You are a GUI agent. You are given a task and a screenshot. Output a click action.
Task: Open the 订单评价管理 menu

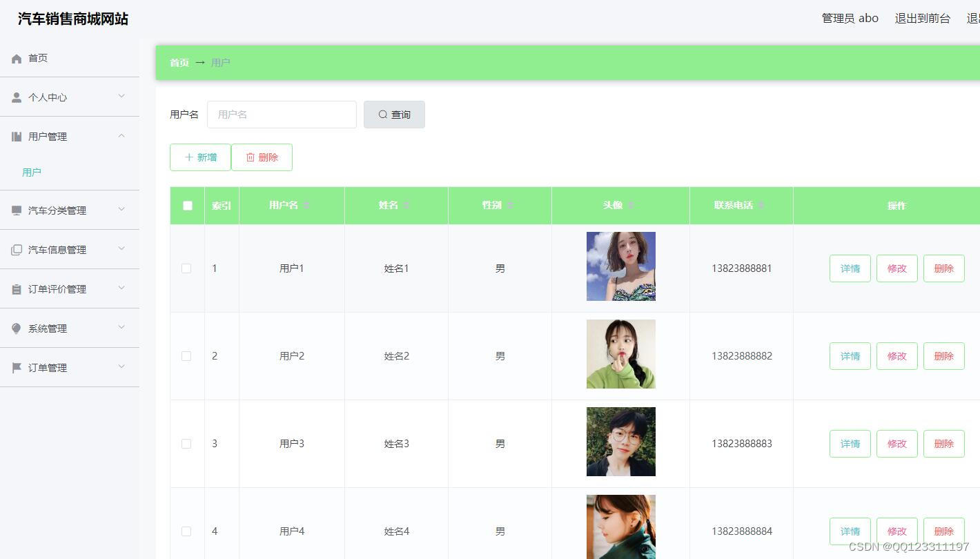point(70,289)
